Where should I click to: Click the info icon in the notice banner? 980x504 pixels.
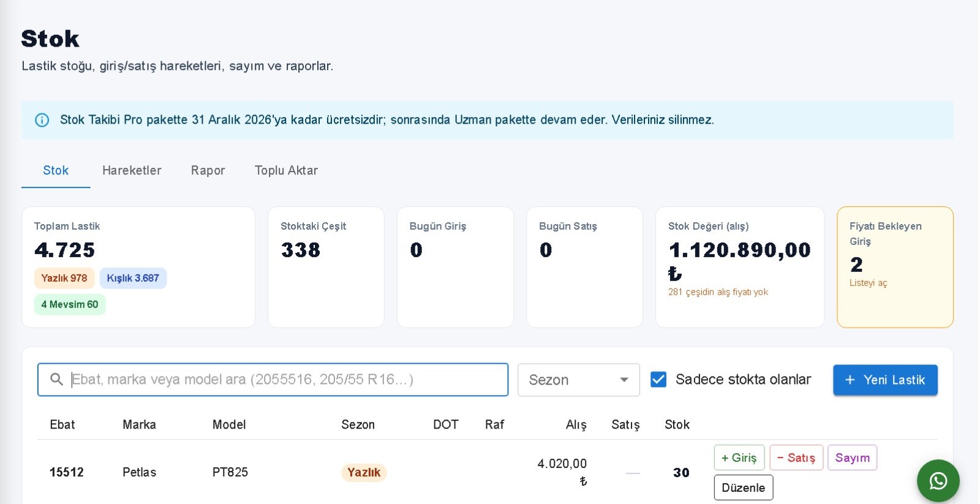[42, 120]
